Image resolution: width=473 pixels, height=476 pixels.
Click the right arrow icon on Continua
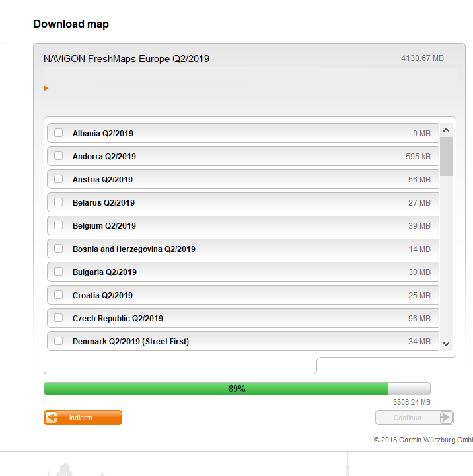[x=446, y=418]
